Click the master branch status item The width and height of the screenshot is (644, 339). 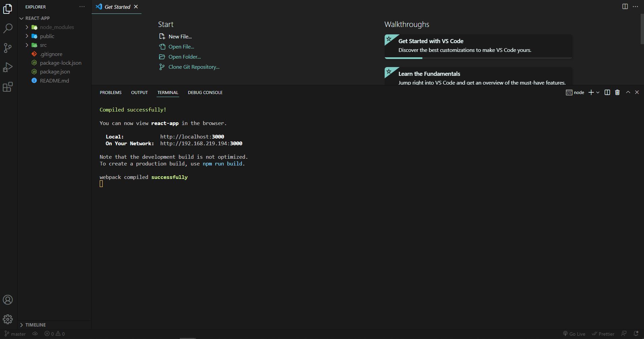click(x=15, y=334)
